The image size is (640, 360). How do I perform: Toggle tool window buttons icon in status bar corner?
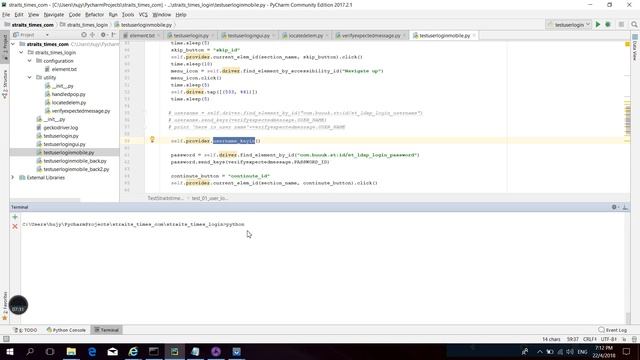point(6,339)
